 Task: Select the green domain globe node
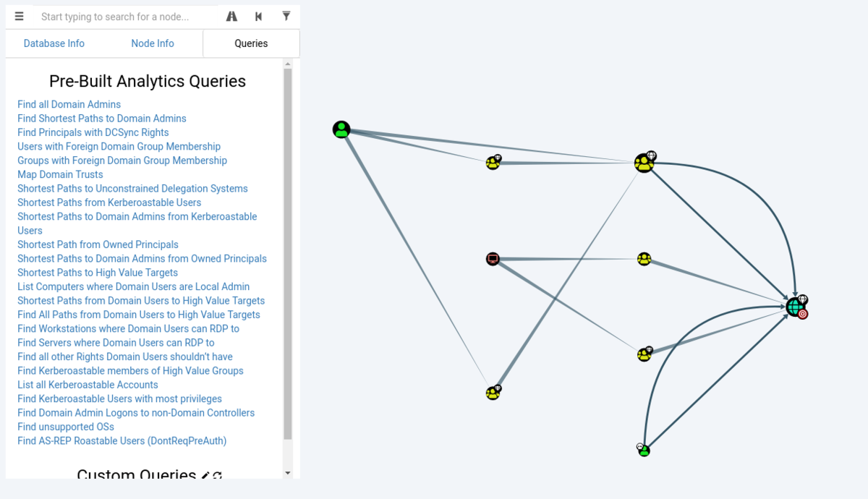[x=795, y=307]
